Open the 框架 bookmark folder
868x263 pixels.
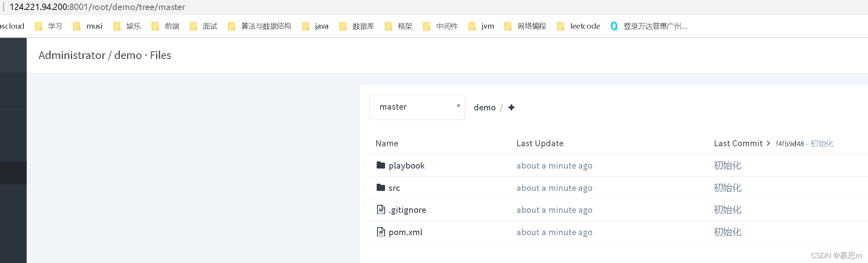399,26
